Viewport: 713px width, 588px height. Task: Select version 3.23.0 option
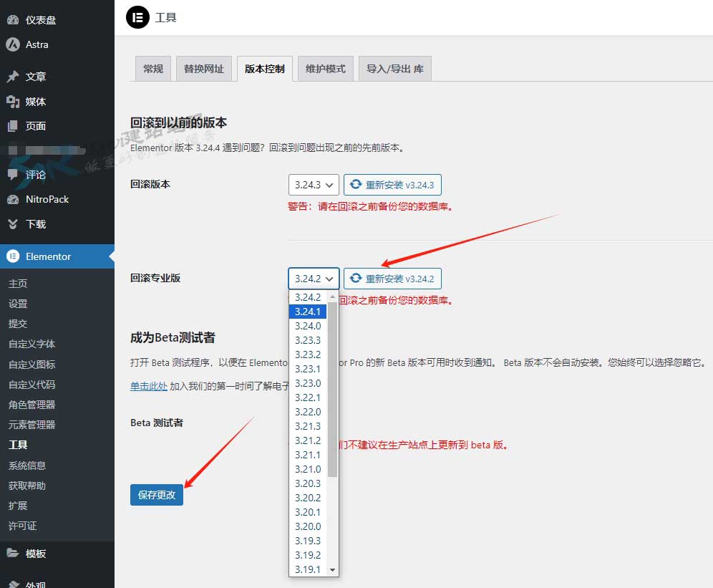[x=308, y=383]
